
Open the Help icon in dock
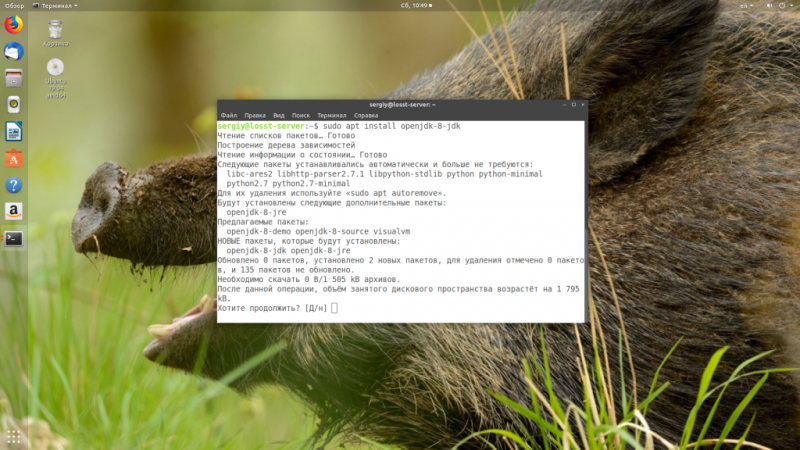pyautogui.click(x=14, y=185)
